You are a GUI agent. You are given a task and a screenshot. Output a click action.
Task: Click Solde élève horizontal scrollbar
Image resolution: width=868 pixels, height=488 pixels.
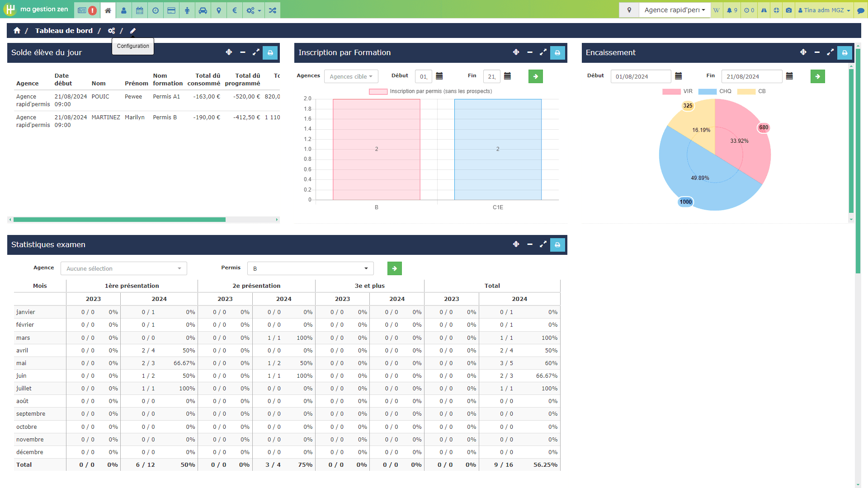(119, 220)
